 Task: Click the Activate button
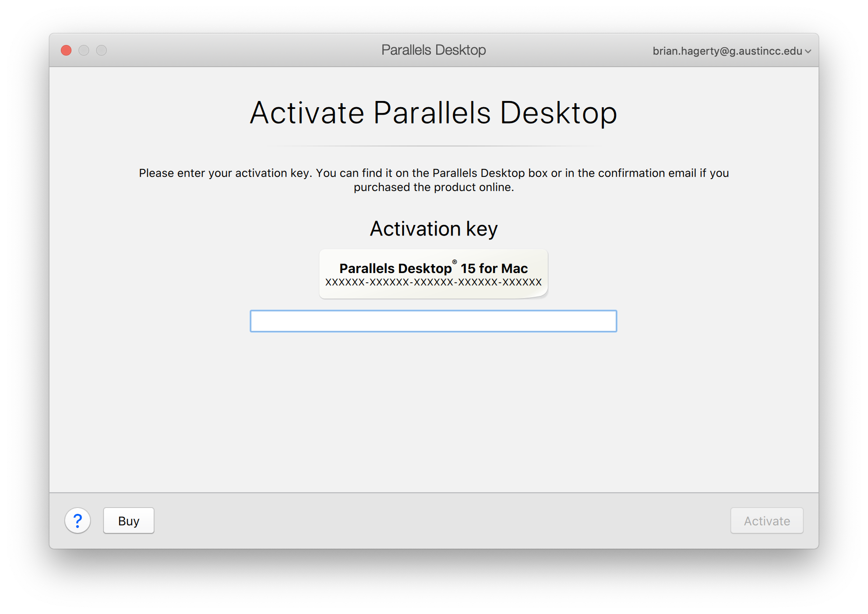pyautogui.click(x=767, y=521)
